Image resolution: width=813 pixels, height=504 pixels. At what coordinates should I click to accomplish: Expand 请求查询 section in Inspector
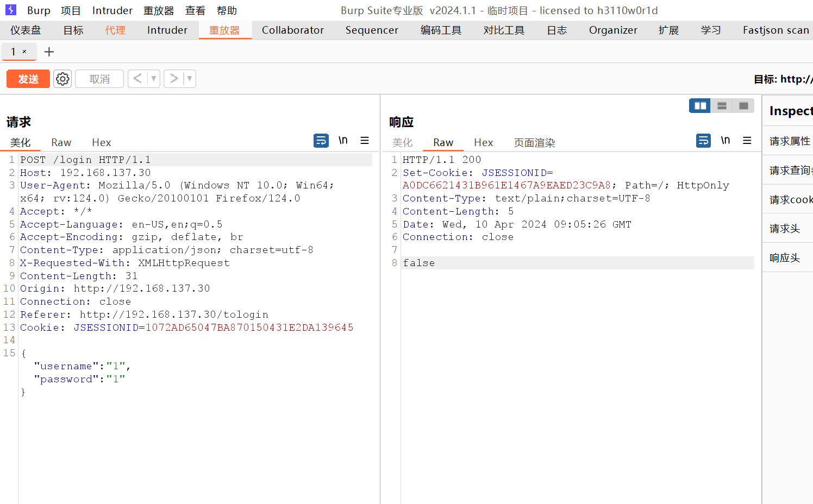789,171
